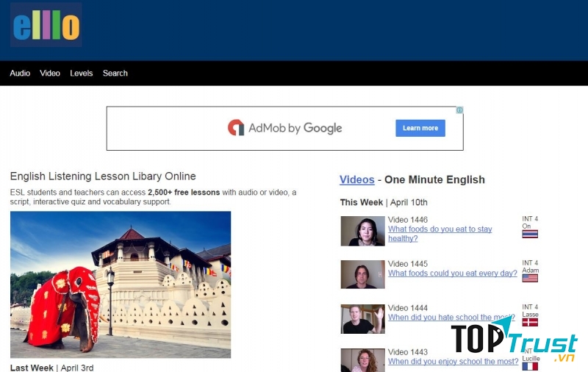588x372 pixels.
Task: Click the TopTrust.vn watermark logo
Action: click(x=514, y=340)
